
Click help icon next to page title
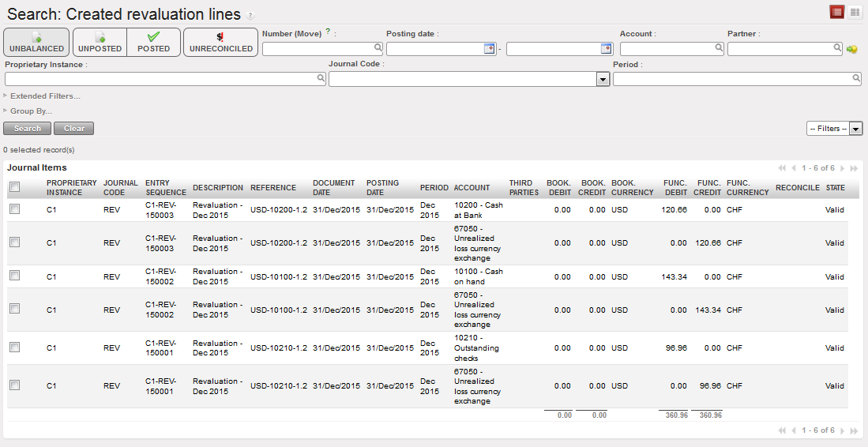(250, 16)
